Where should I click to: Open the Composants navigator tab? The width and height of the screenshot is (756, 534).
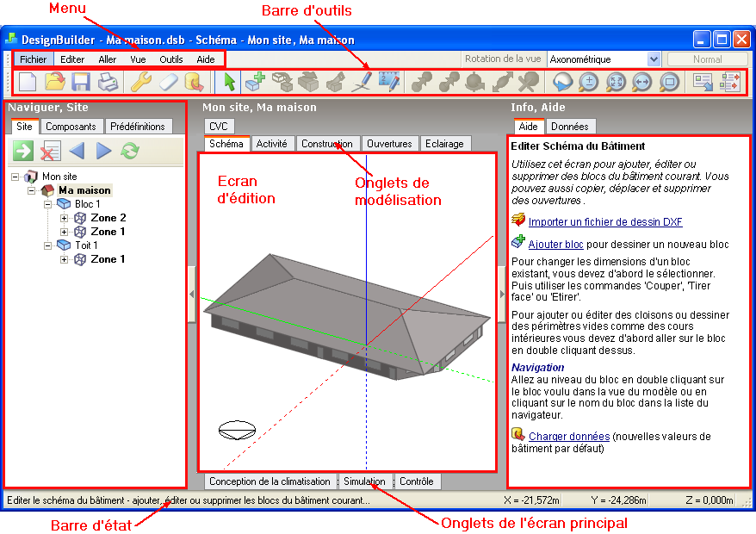click(71, 127)
